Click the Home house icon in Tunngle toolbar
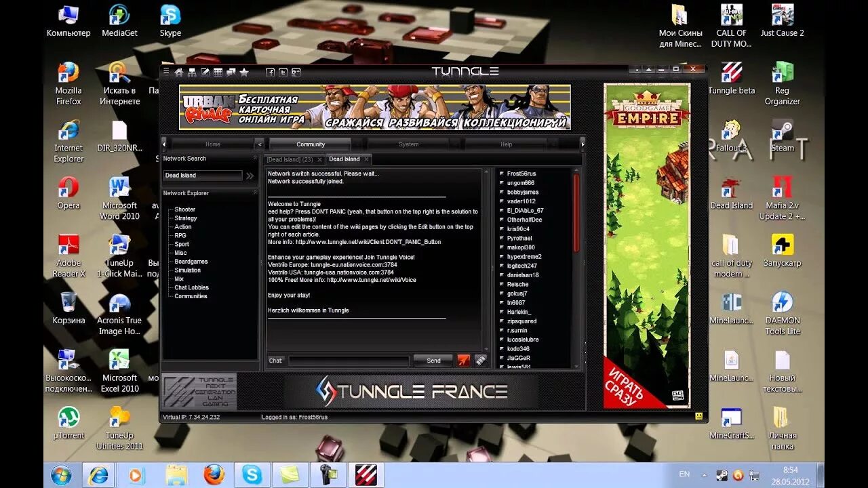This screenshot has width=868, height=488. click(179, 72)
